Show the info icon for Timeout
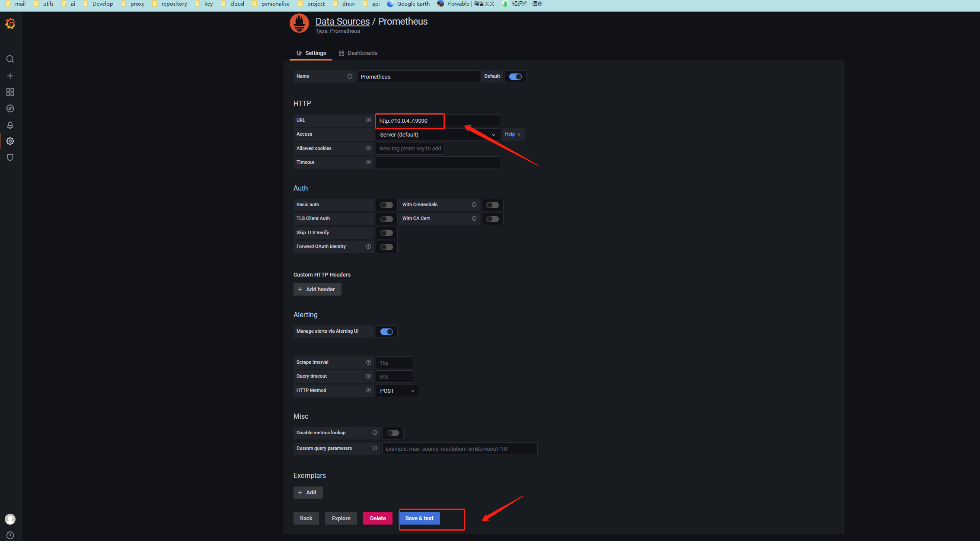This screenshot has width=980, height=541. point(368,162)
